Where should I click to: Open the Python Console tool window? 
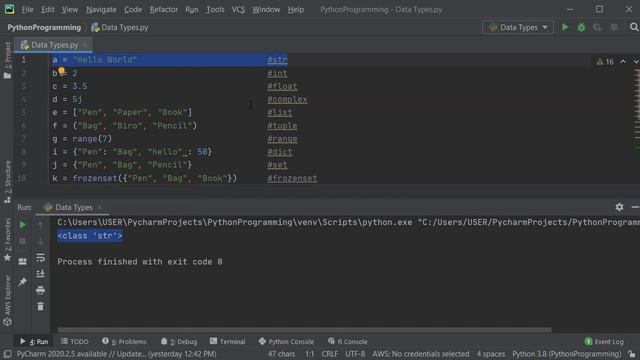[286, 341]
